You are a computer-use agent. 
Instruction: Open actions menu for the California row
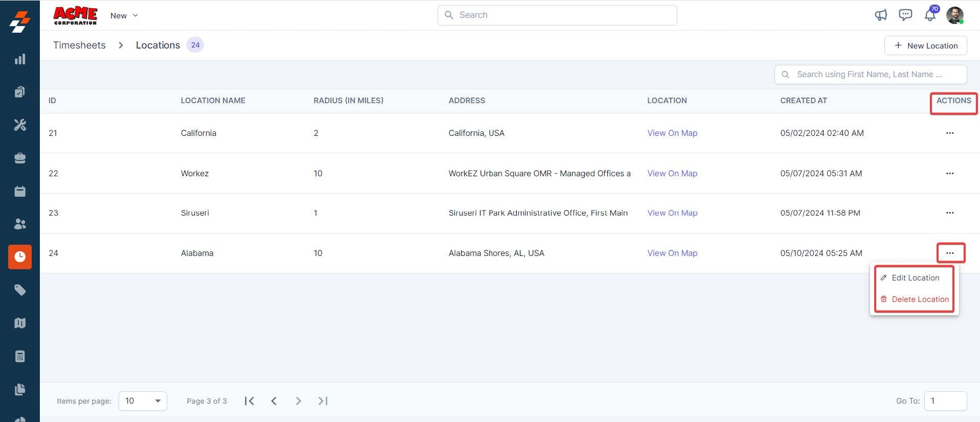click(x=950, y=133)
